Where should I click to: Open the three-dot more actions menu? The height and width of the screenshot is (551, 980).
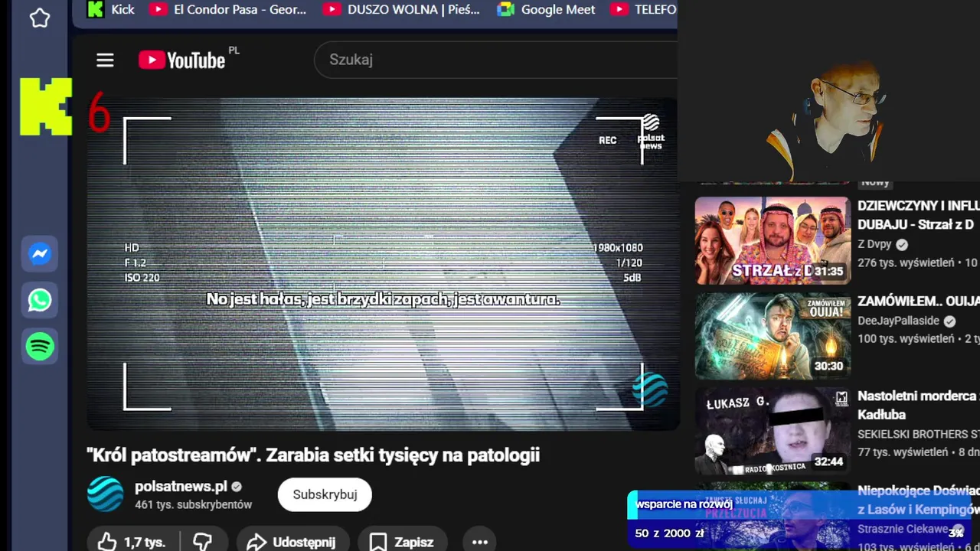(x=480, y=542)
